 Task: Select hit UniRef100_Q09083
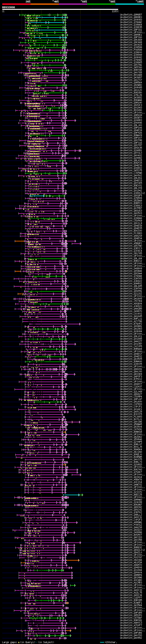(x=131, y=20)
